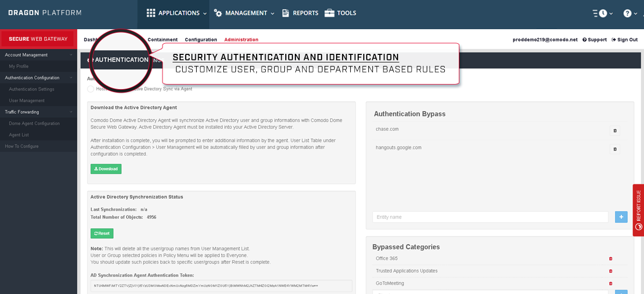Remove GoToMeeting from bypassed categories
The width and height of the screenshot is (644, 294).
pos(611,283)
